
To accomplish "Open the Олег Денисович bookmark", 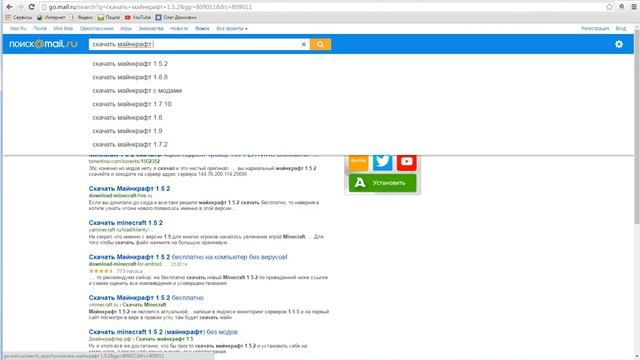I will click(x=176, y=18).
